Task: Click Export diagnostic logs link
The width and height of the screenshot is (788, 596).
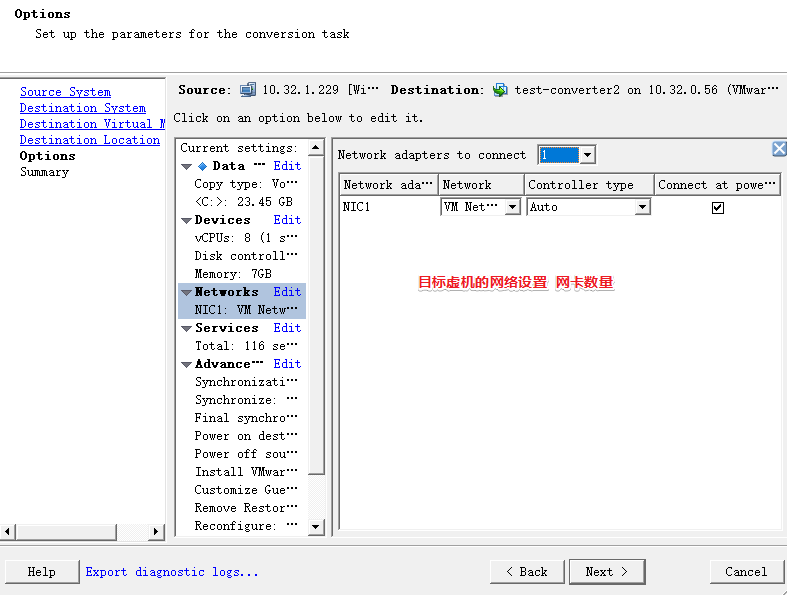Action: 172,572
